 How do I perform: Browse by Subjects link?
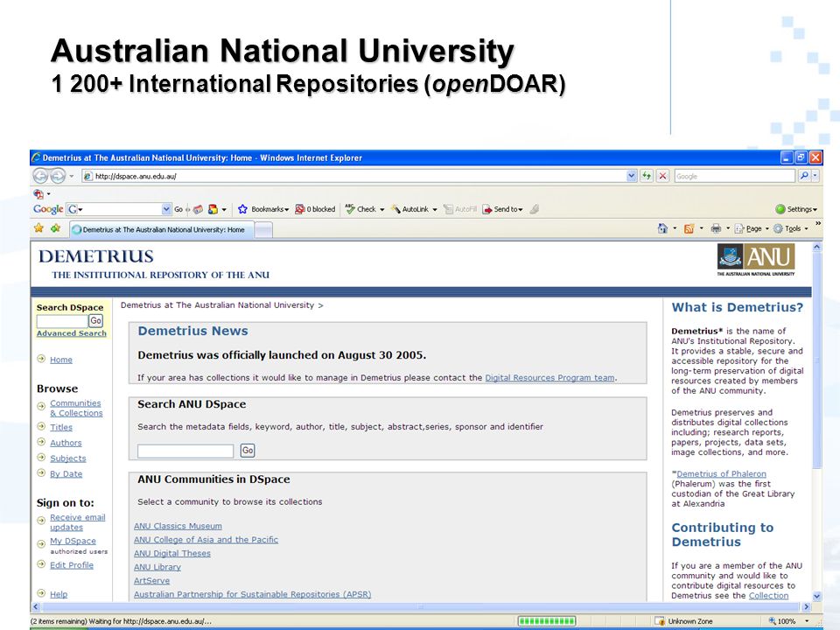click(x=68, y=458)
